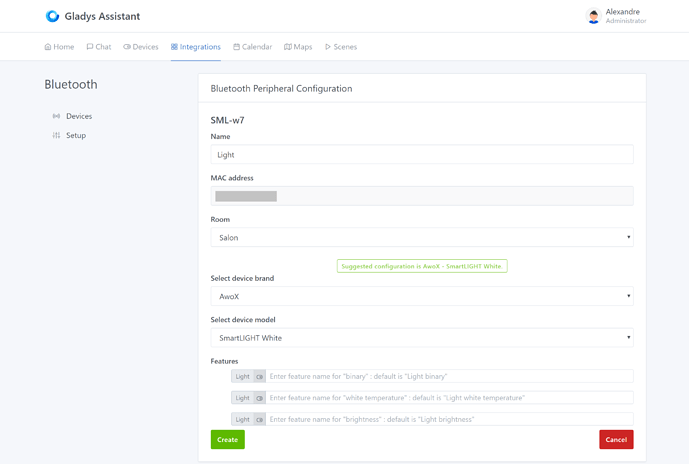Edit the Name field containing Light

[x=422, y=155]
